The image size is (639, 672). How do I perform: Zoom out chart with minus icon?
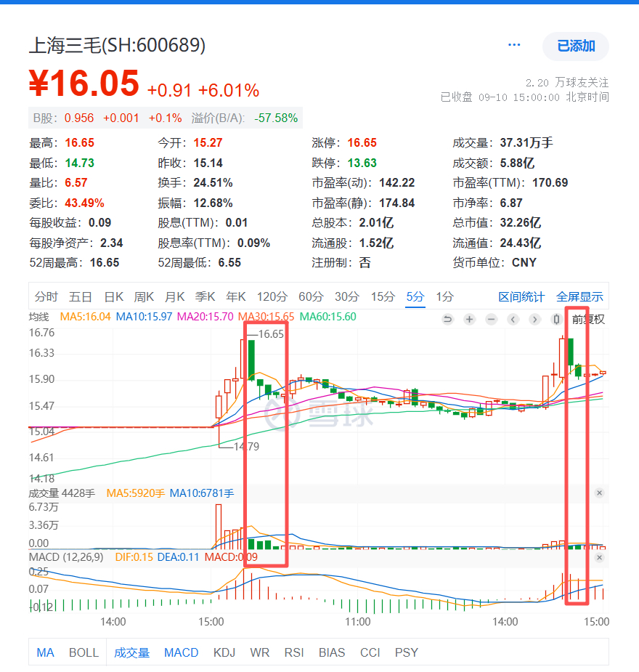(x=492, y=319)
